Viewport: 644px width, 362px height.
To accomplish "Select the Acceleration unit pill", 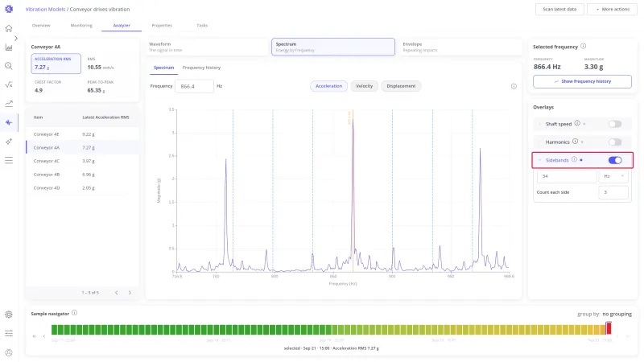I will (x=328, y=86).
